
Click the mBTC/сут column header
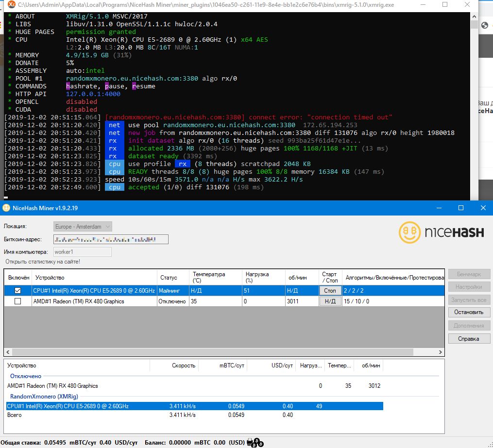tap(222, 365)
